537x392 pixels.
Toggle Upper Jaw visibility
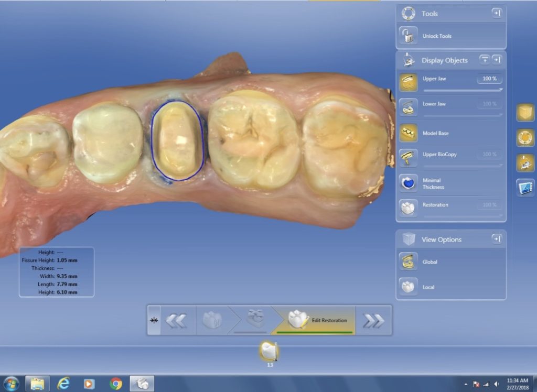pos(409,82)
